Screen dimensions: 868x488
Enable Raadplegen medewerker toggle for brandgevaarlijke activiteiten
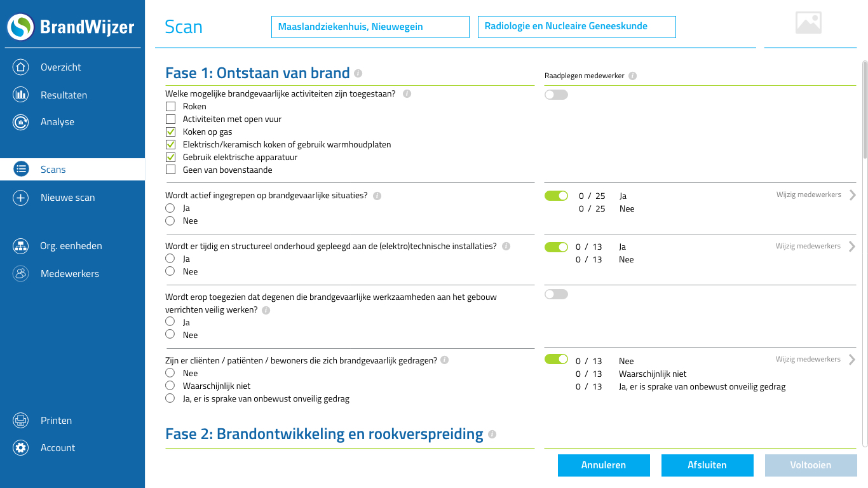point(556,95)
